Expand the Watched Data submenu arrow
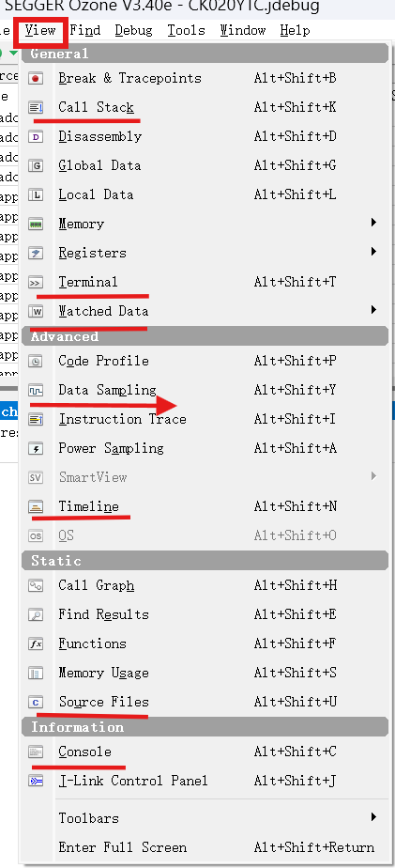This screenshot has width=395, height=868. [374, 310]
